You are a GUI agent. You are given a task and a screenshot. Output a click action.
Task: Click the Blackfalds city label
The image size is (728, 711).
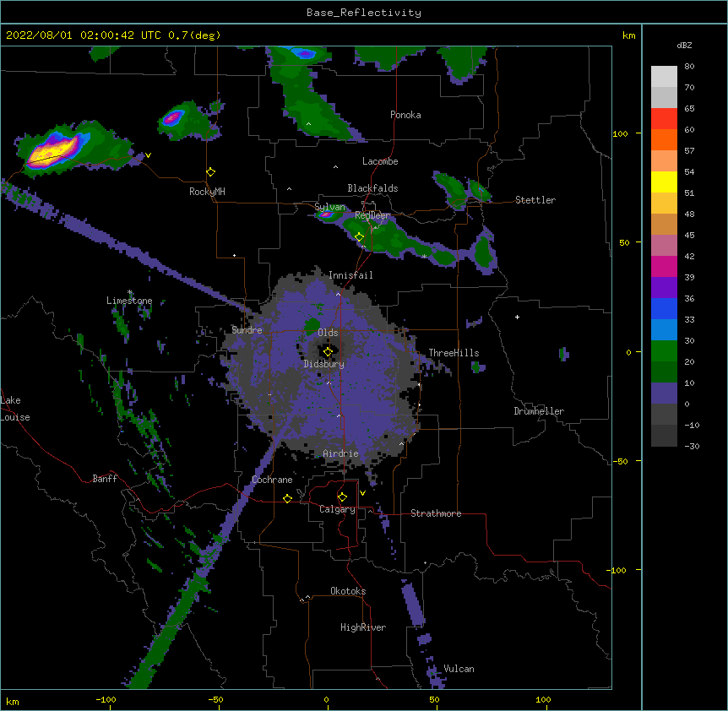pos(372,188)
